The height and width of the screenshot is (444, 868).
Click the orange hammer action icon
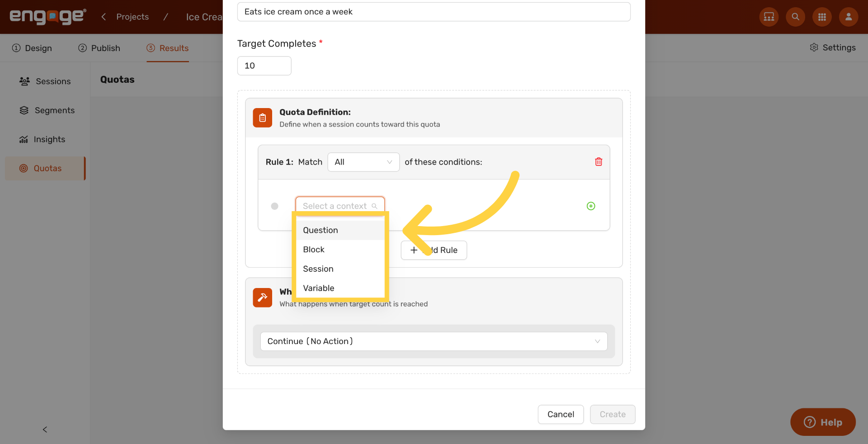click(263, 298)
